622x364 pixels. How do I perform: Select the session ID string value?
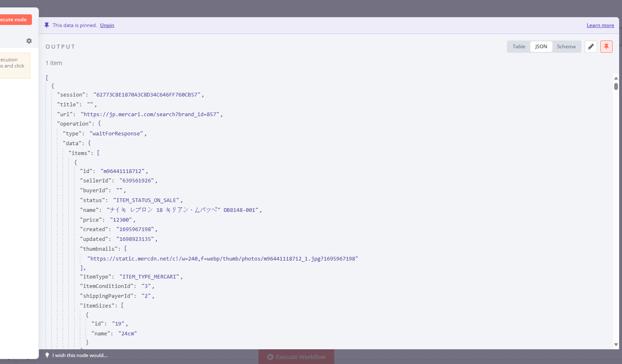tap(148, 94)
